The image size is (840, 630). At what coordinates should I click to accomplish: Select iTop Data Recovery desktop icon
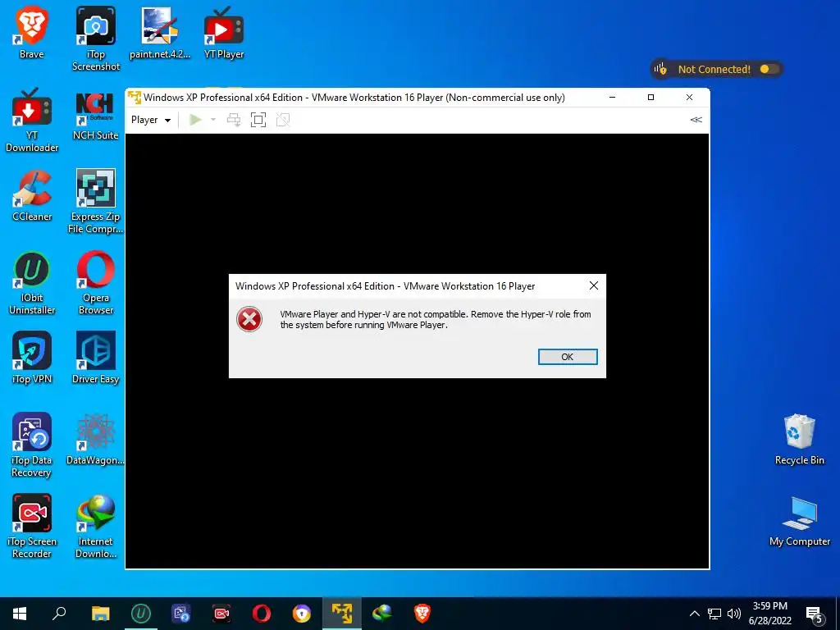pyautogui.click(x=32, y=445)
